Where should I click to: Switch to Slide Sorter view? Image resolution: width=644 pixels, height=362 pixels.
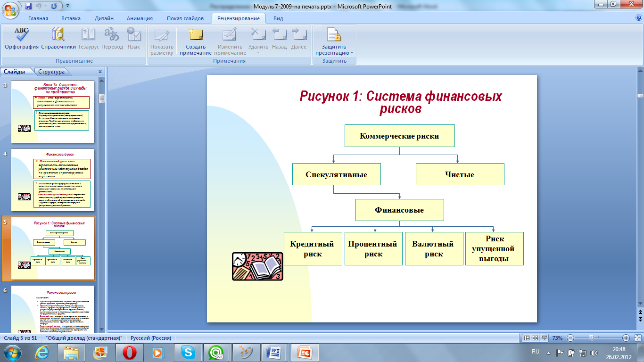(x=536, y=338)
